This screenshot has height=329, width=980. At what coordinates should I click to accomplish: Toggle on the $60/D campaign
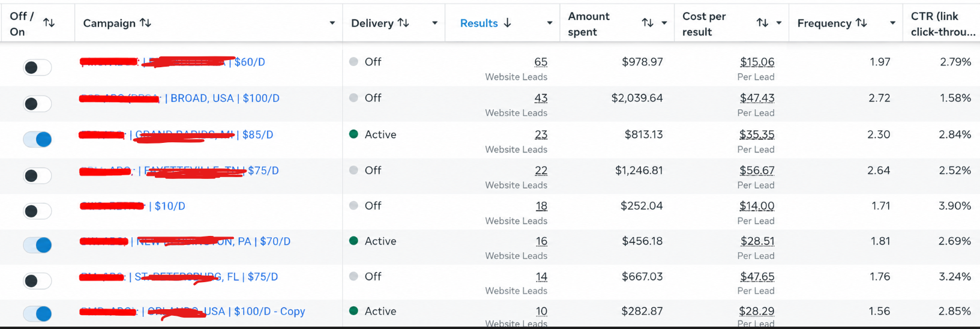tap(37, 67)
